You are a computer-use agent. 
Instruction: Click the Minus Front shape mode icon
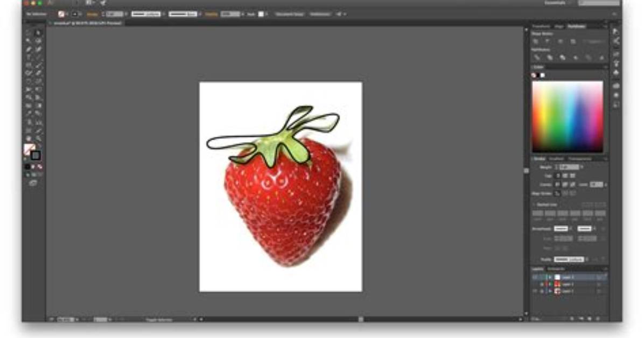click(548, 41)
